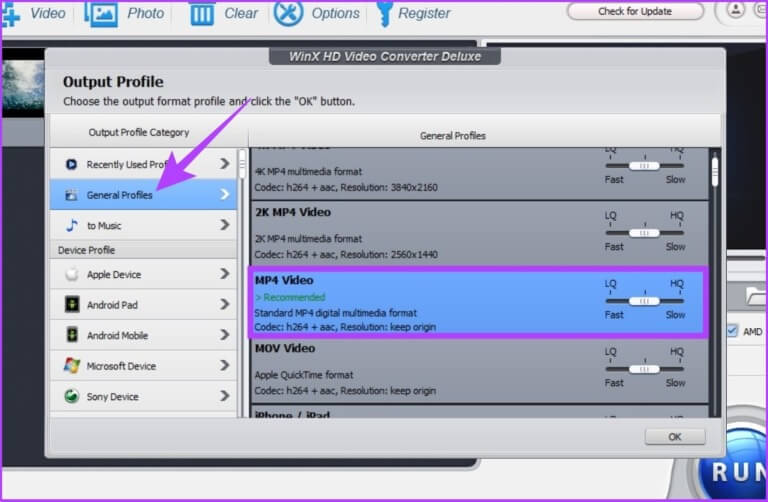The image size is (768, 502).
Task: Click the Check for Update button
Action: point(635,11)
